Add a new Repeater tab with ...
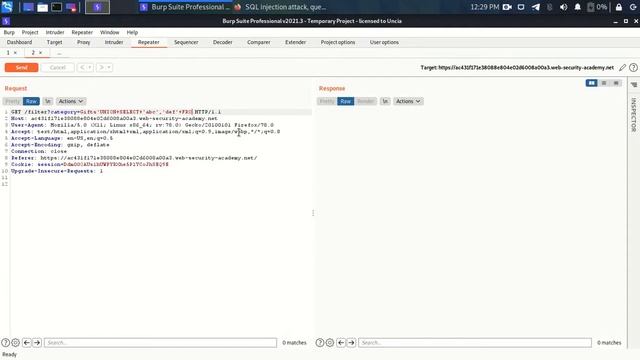This screenshot has height=360, width=640. 59,53
